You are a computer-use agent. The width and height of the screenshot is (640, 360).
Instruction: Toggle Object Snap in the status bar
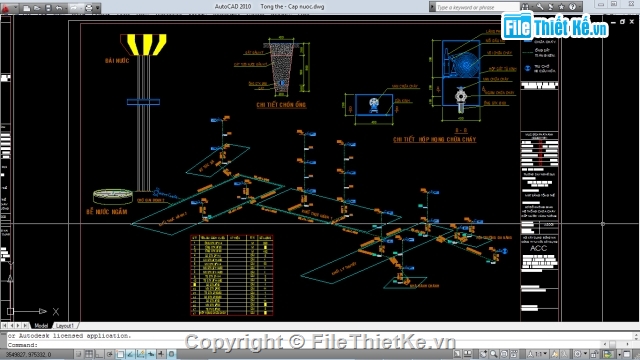(120, 354)
